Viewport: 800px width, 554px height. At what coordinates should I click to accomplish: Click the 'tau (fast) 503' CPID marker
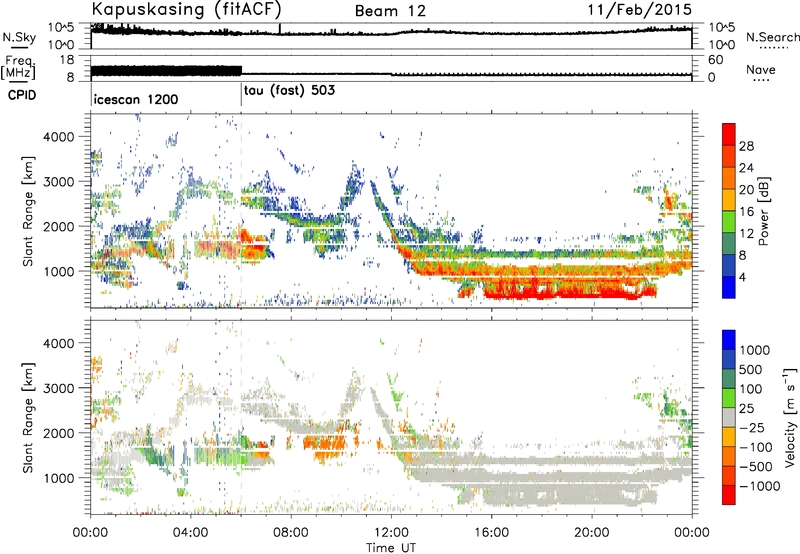coord(289,91)
